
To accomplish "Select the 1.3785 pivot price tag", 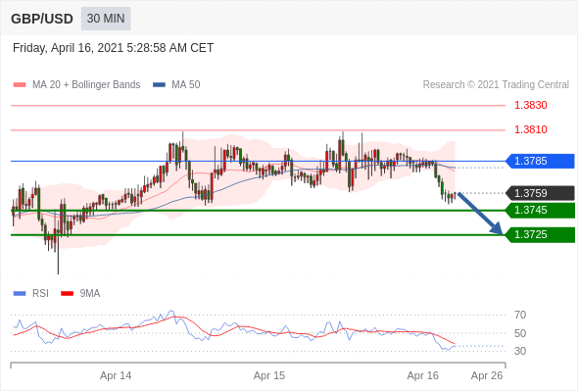I will [x=540, y=161].
